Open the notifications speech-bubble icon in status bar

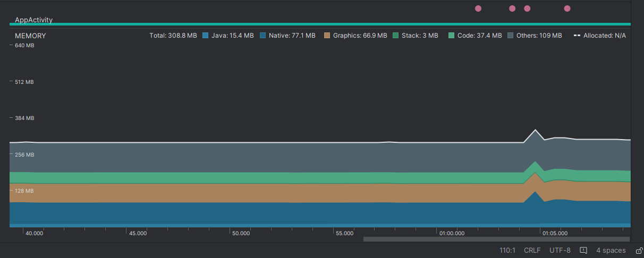click(583, 251)
